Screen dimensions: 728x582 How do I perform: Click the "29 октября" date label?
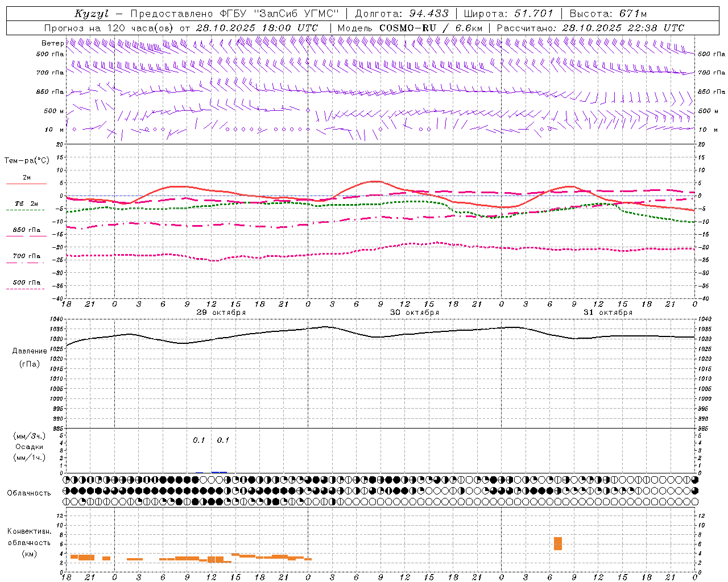[x=221, y=313]
